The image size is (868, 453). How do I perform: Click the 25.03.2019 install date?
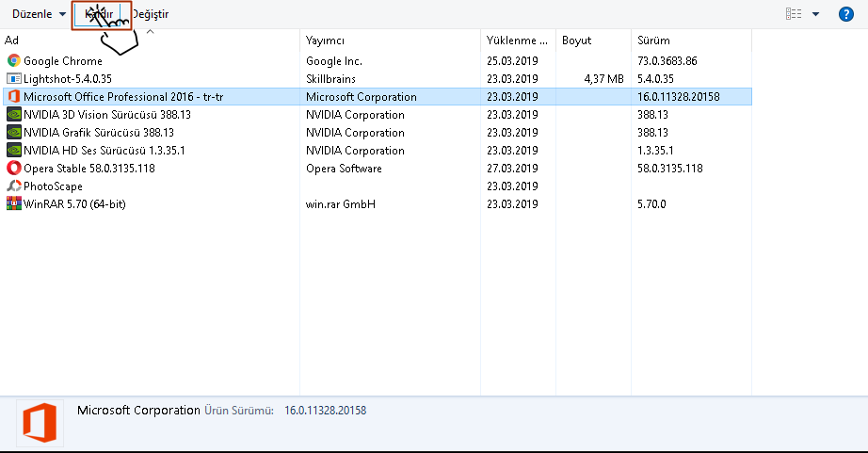(x=512, y=61)
